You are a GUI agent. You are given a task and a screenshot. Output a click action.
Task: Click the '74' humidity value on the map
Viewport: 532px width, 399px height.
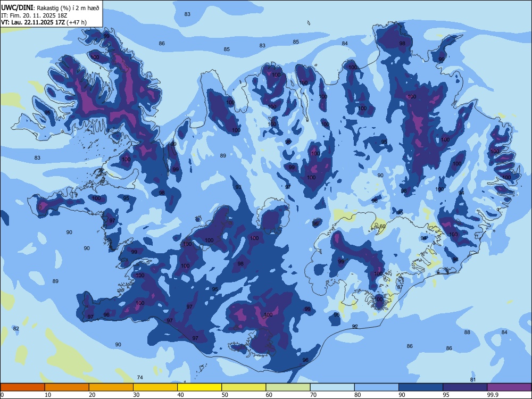click(x=140, y=377)
